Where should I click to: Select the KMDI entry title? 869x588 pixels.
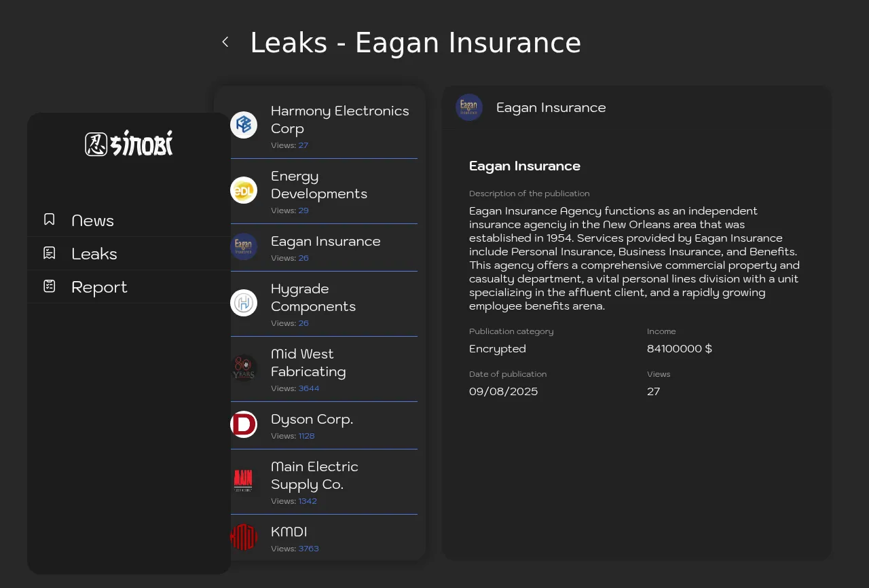click(289, 532)
